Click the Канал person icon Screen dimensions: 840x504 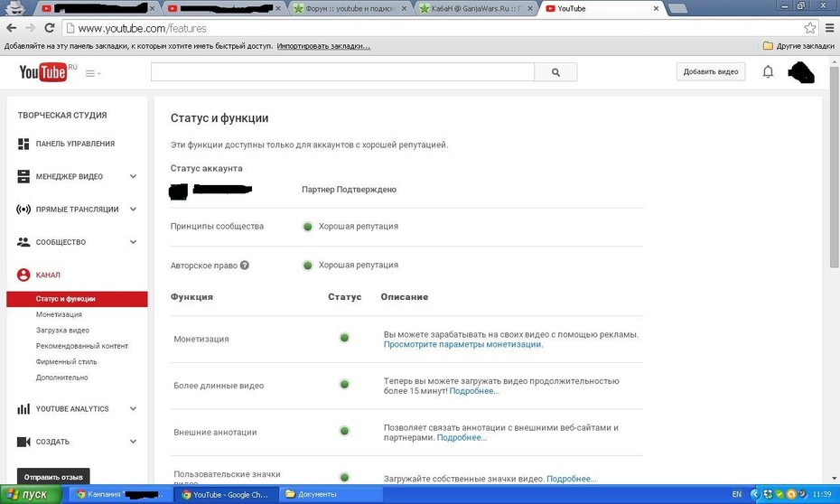click(23, 275)
